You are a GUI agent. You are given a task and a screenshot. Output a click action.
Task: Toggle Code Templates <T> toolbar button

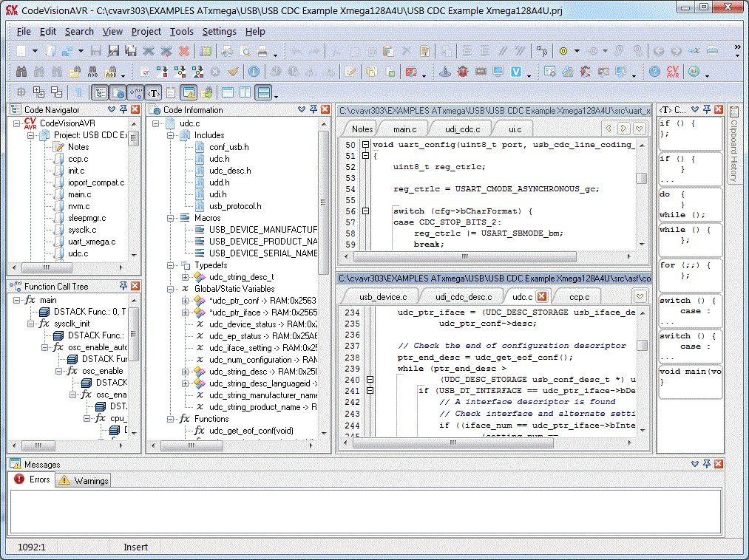coord(153,92)
